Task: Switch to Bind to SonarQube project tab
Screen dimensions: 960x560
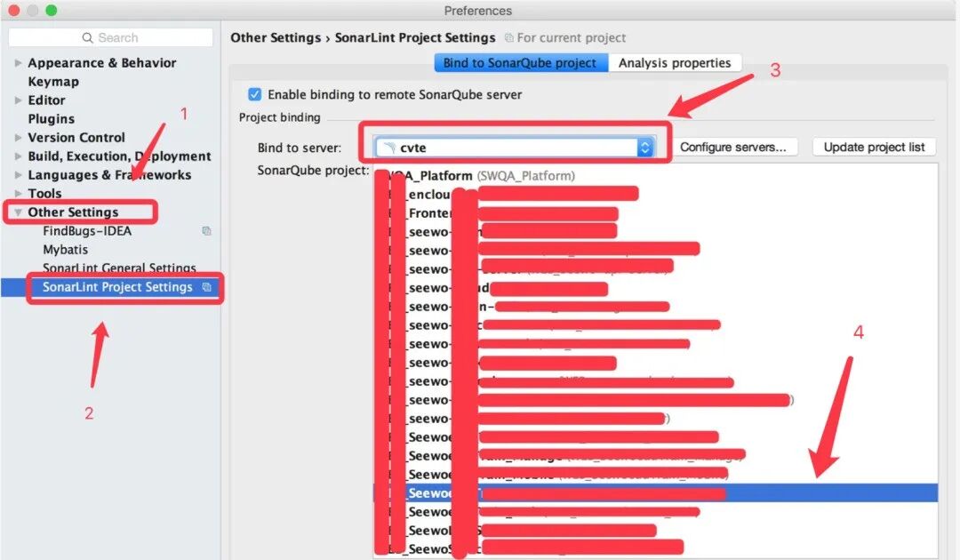Action: pyautogui.click(x=521, y=63)
